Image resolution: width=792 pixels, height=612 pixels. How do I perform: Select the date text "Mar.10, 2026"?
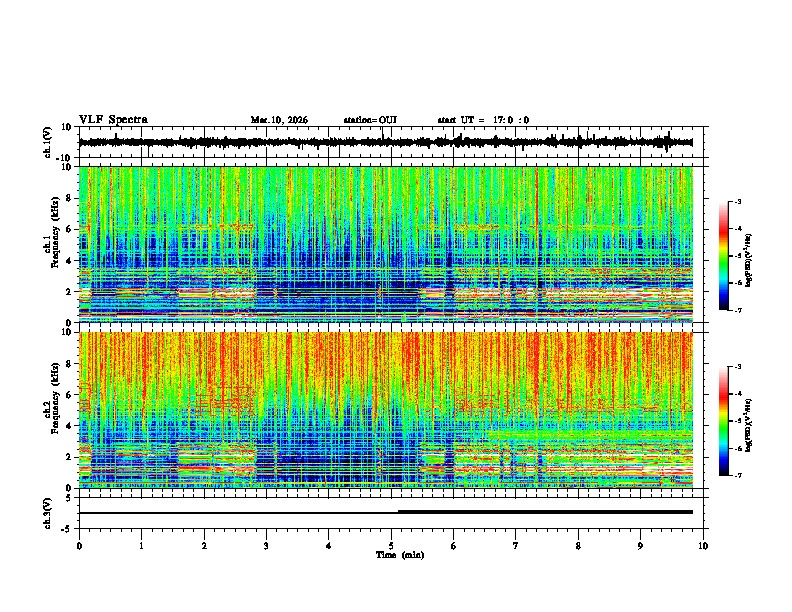pos(279,120)
